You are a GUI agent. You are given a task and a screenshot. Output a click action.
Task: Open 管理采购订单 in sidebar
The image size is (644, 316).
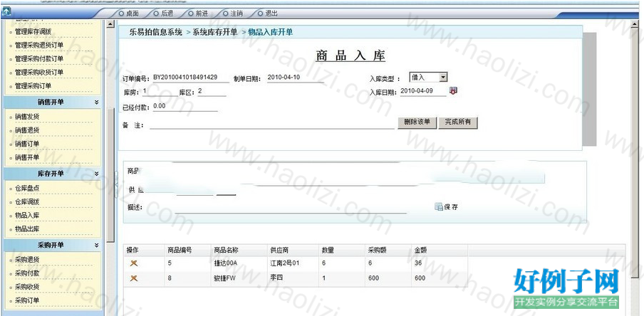click(x=33, y=86)
